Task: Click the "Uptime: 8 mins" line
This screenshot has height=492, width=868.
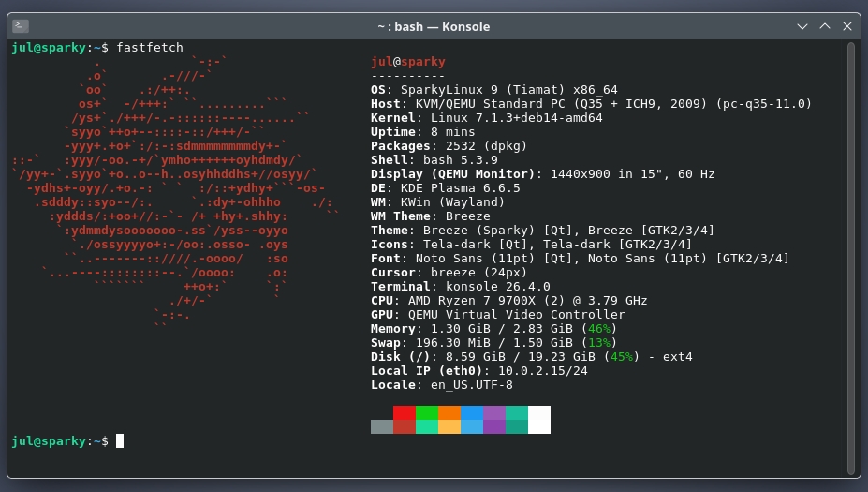Action: 423,132
